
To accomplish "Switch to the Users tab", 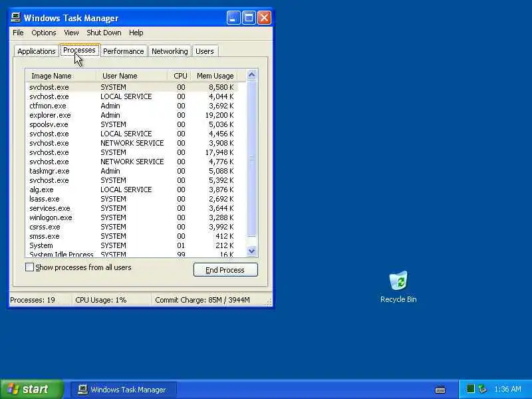I will (205, 51).
